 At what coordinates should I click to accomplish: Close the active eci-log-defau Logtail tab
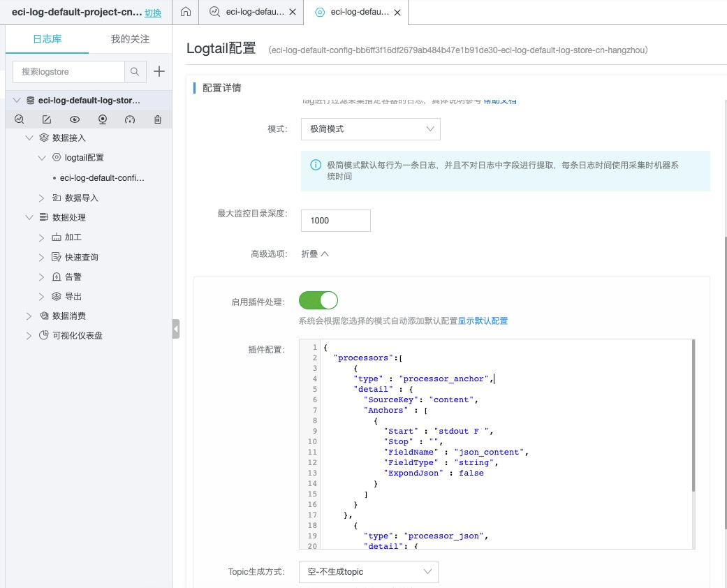(397, 13)
